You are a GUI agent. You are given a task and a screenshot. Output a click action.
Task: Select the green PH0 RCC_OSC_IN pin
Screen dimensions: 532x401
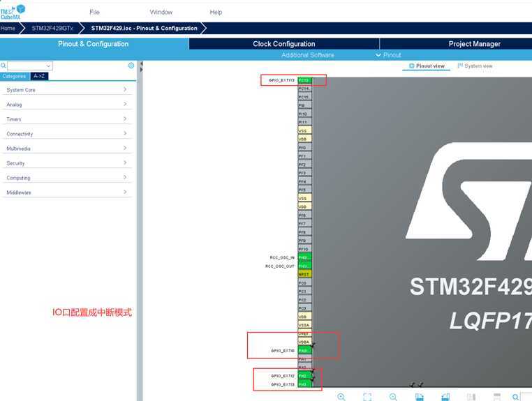click(x=304, y=257)
